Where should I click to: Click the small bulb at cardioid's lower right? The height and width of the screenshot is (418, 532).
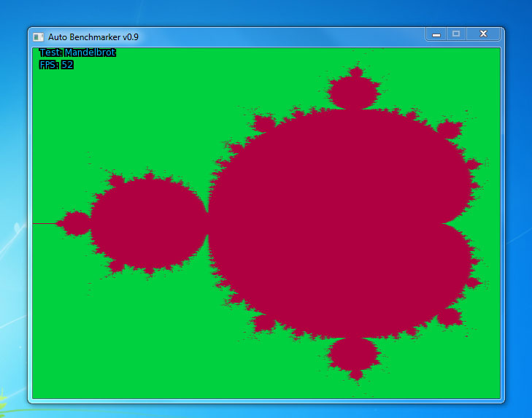(x=450, y=317)
